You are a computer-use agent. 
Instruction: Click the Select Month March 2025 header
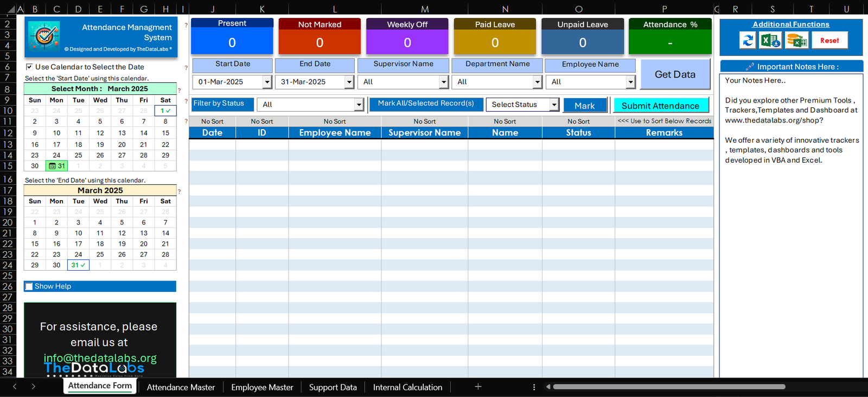click(100, 89)
